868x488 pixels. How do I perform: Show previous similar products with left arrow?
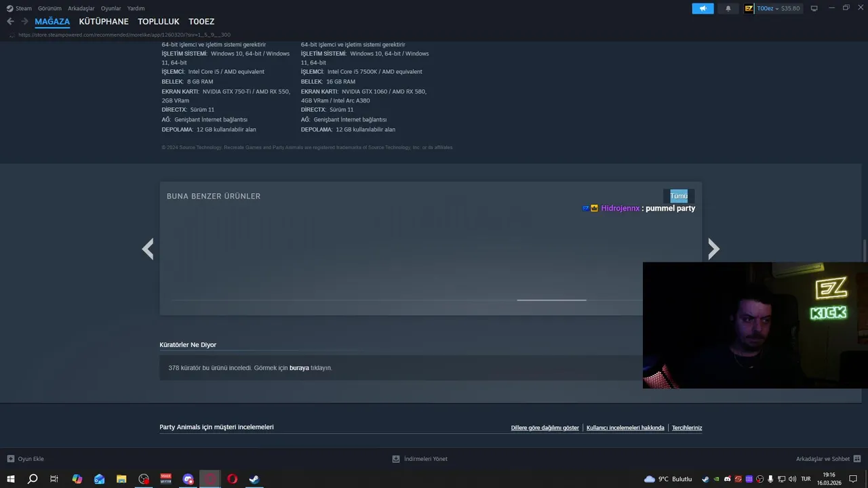[148, 249]
